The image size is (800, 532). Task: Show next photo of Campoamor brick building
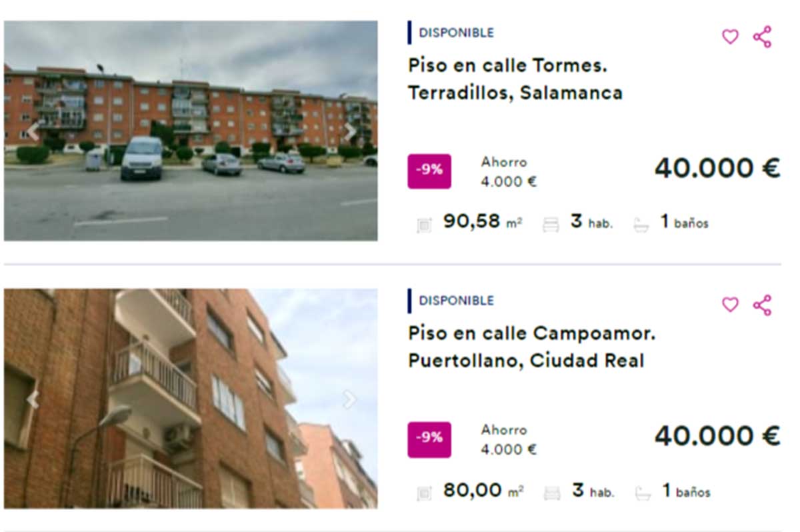(x=350, y=399)
